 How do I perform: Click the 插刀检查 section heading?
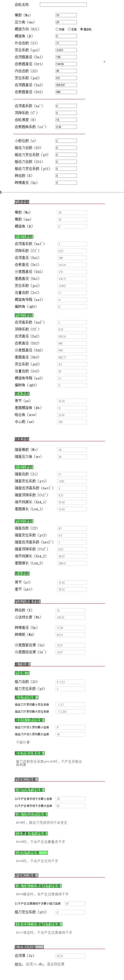(22, 664)
